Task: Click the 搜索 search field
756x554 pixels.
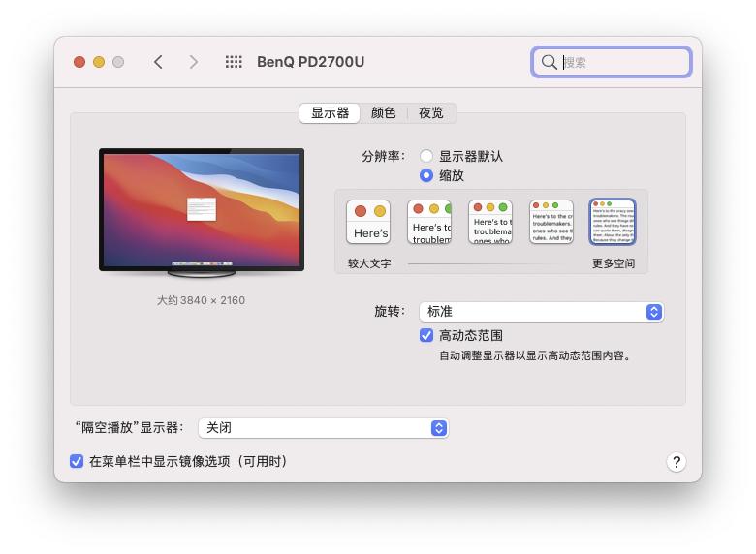Action: [612, 62]
